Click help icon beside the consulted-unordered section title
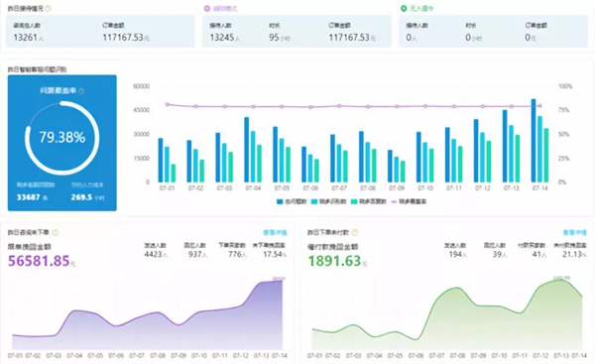Viewport: 595px width, 364px height. [x=56, y=232]
